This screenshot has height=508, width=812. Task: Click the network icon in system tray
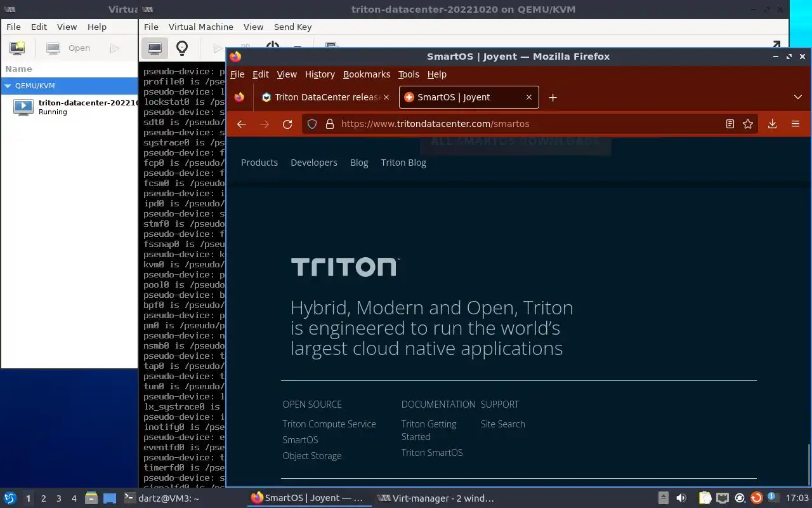pyautogui.click(x=723, y=498)
